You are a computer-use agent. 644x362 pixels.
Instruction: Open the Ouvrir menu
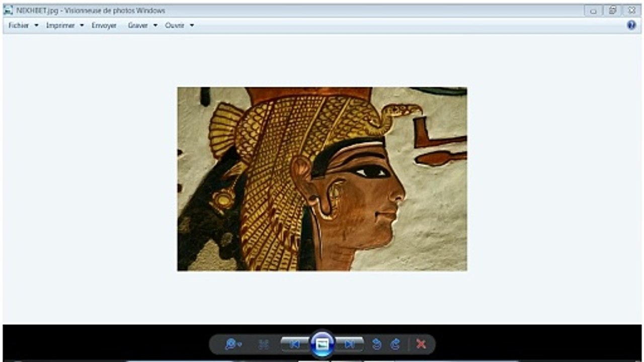[175, 26]
